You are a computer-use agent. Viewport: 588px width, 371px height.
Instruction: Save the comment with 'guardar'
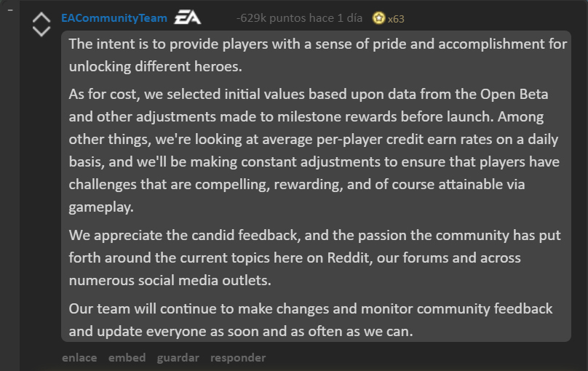tap(178, 358)
